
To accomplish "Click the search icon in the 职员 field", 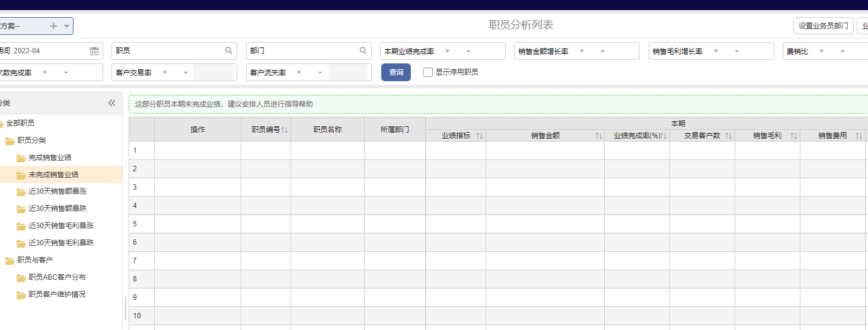I will point(229,51).
